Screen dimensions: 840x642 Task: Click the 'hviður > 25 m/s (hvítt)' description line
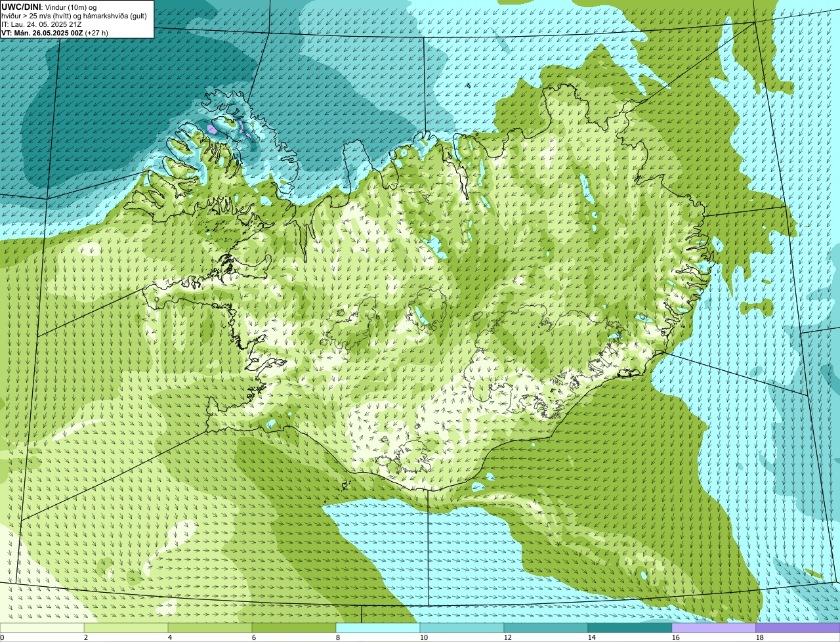74,15
